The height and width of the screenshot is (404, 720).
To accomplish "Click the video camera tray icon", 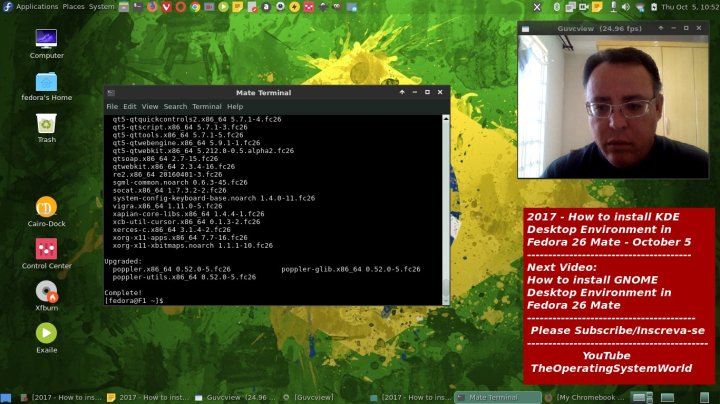I will pyautogui.click(x=584, y=6).
